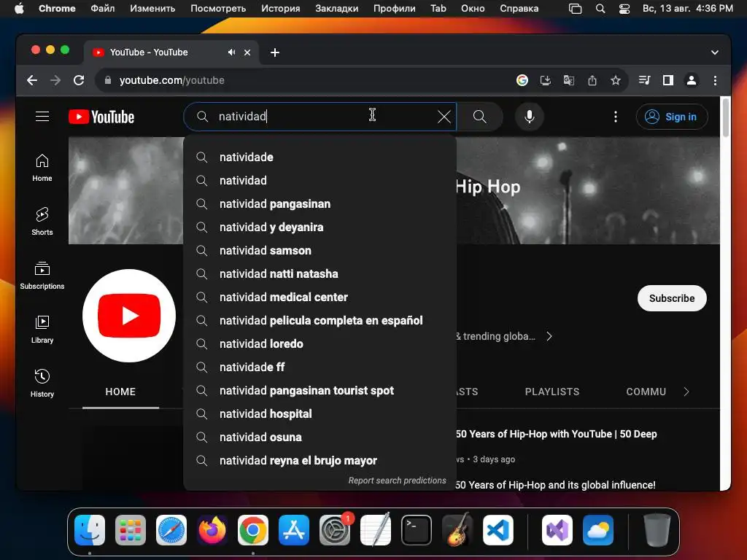The width and height of the screenshot is (747, 560).
Task: Toggle Chrome side panel
Action: [x=668, y=80]
